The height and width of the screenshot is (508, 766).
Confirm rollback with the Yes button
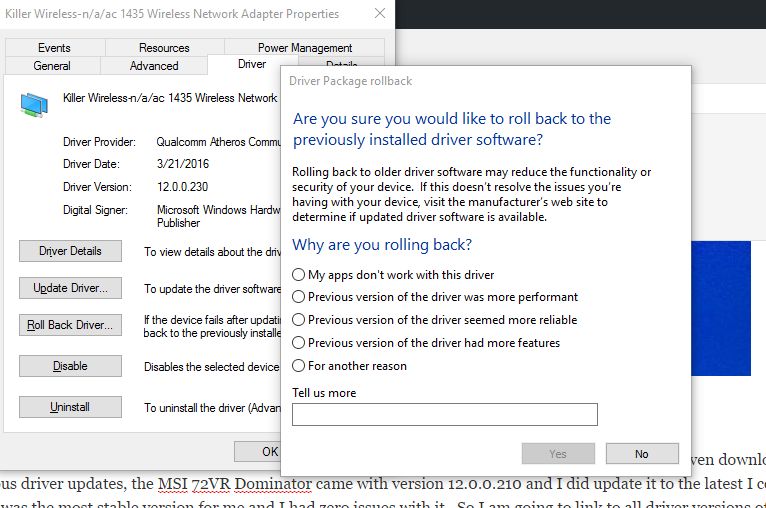(558, 454)
